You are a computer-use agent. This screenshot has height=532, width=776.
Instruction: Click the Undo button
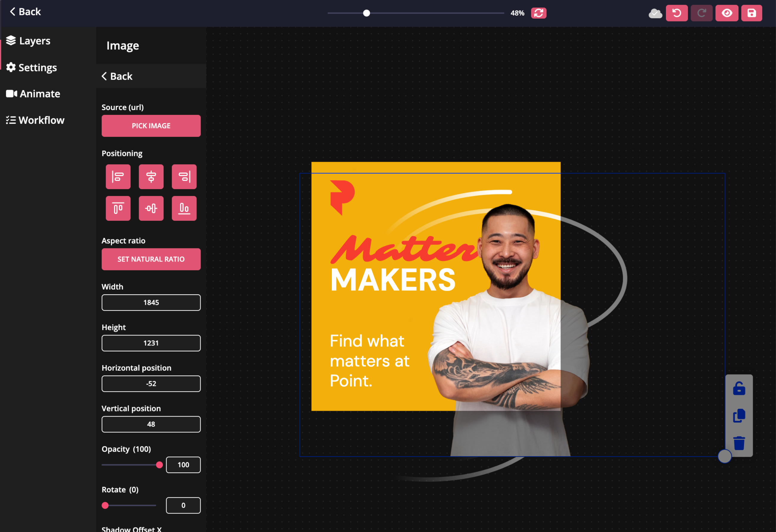677,13
